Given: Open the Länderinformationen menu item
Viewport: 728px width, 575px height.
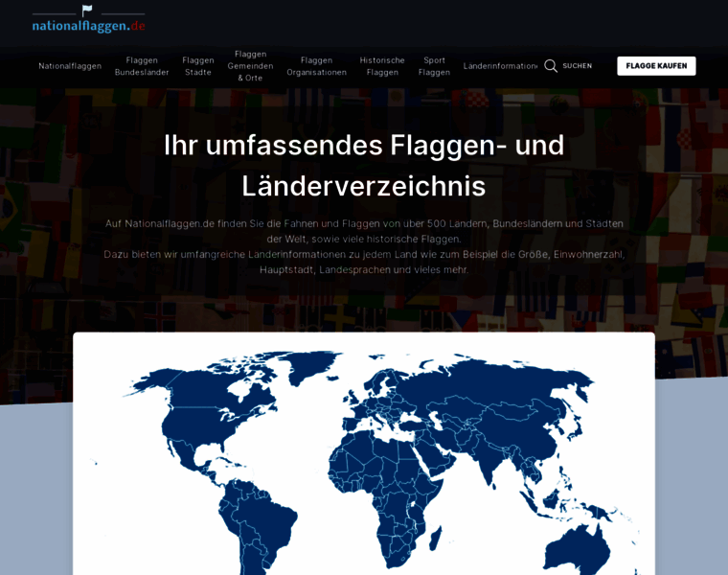Looking at the screenshot, I should point(500,66).
